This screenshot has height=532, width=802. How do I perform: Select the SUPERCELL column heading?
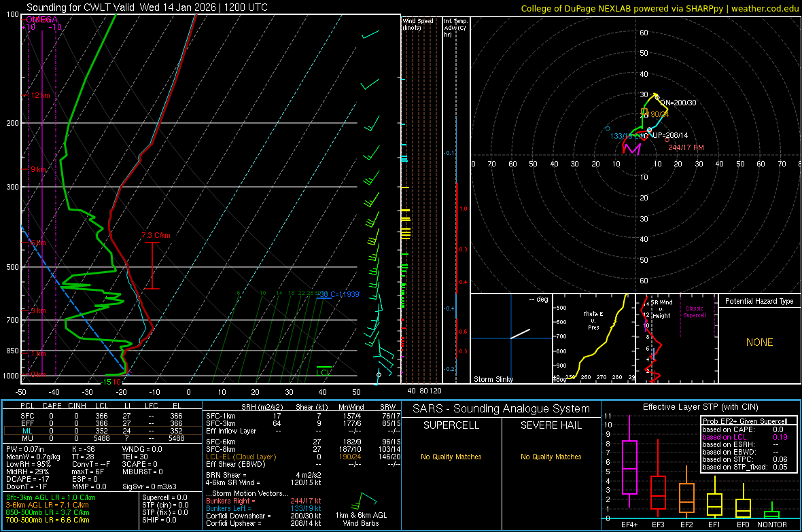[451, 425]
